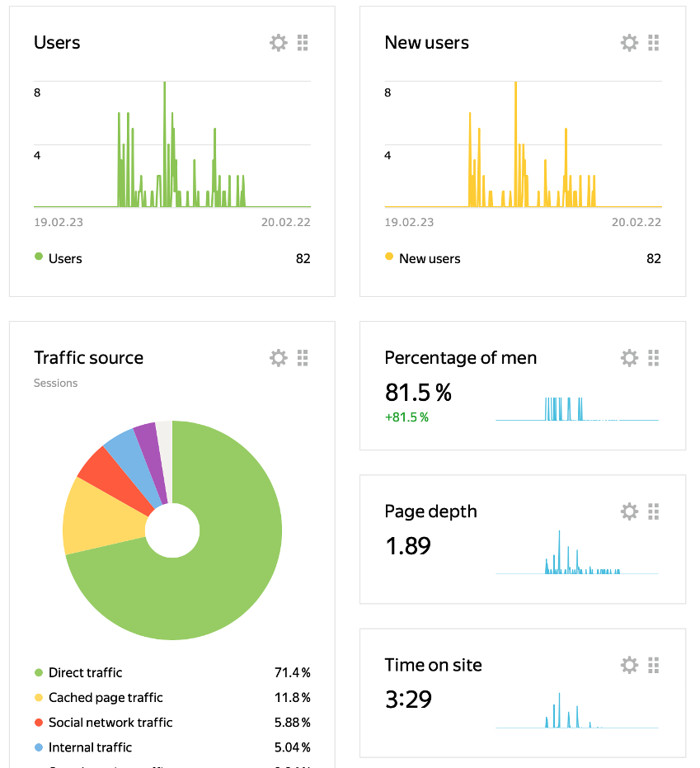Open settings gear on Users widget
The width and height of the screenshot is (700, 768).
279,43
